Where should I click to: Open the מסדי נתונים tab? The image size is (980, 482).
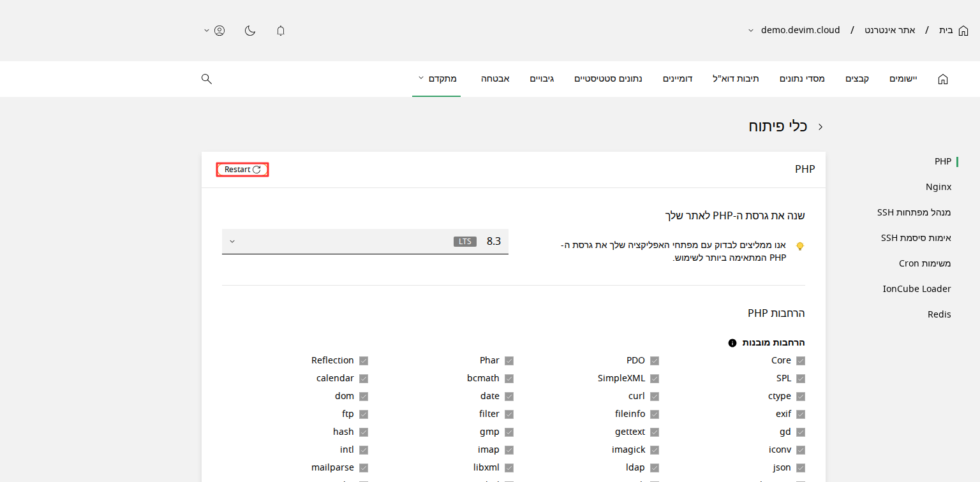(x=802, y=79)
